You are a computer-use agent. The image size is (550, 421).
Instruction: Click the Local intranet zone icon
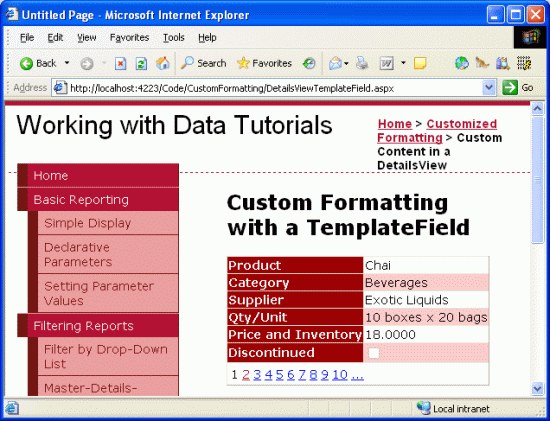tap(423, 408)
